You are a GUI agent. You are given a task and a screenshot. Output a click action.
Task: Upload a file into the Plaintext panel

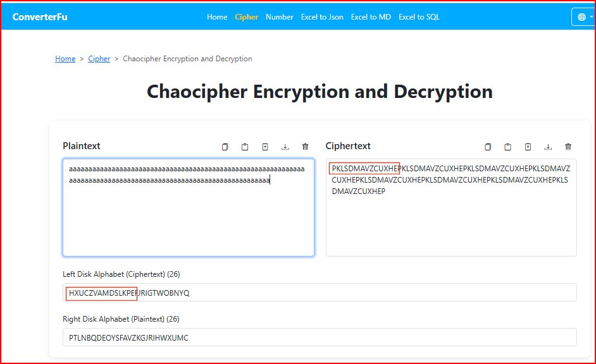pos(265,146)
